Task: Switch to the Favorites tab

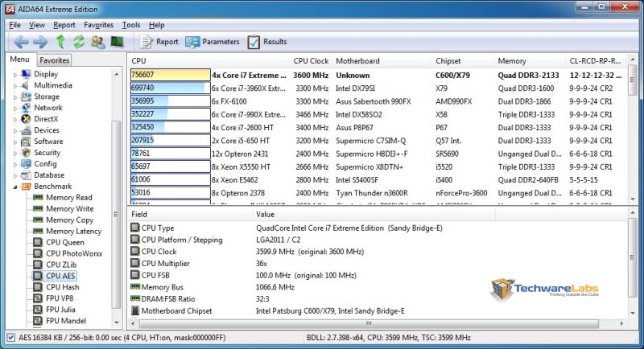Action: [x=54, y=60]
